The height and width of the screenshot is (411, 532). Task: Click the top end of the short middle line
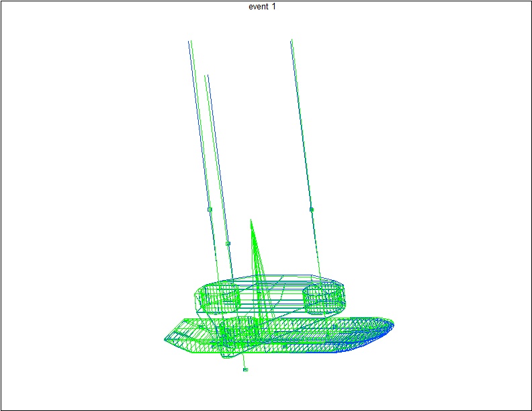[206, 76]
